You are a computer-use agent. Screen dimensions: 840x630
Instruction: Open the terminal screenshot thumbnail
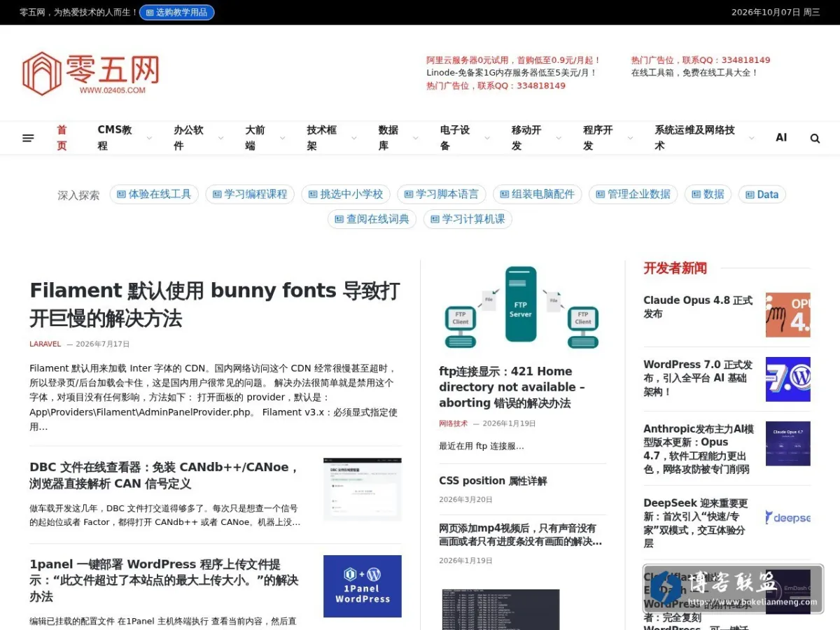[x=501, y=610]
